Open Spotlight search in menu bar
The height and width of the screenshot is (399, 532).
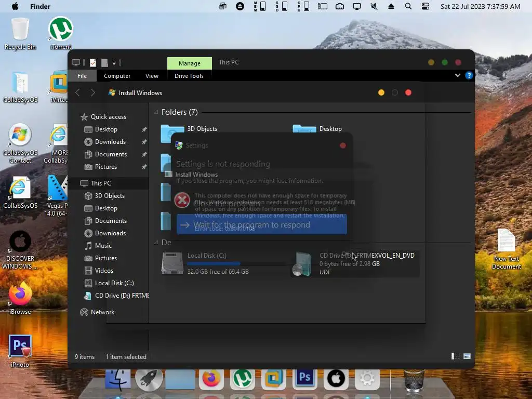point(408,6)
